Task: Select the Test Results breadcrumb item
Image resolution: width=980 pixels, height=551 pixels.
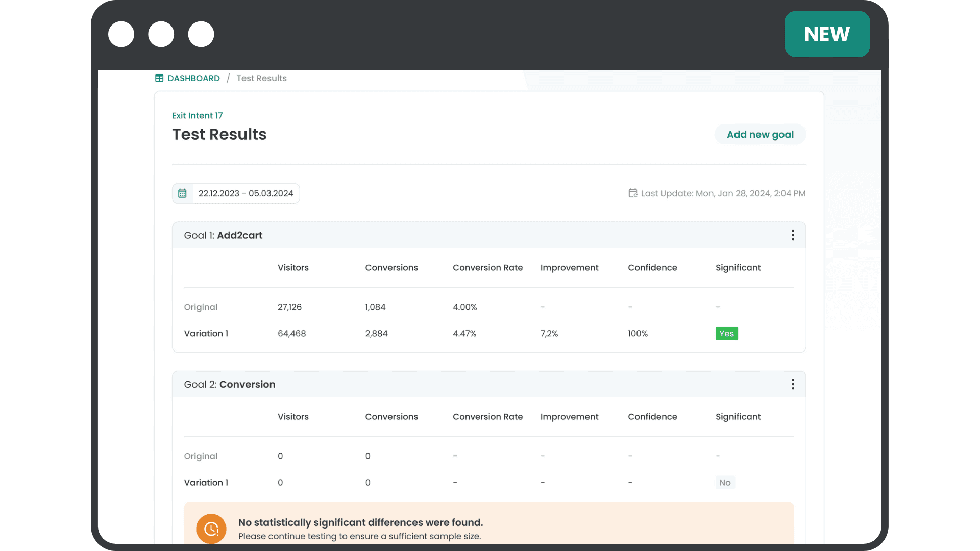Action: tap(261, 78)
